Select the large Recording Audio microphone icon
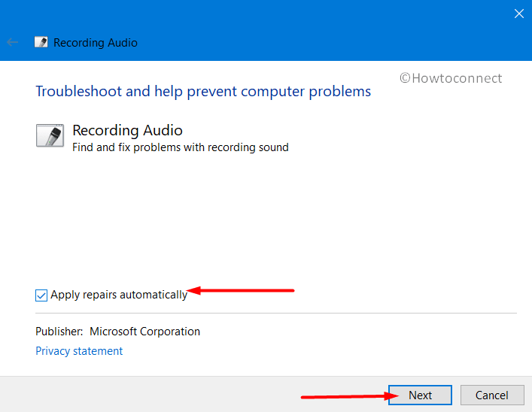 (x=50, y=135)
